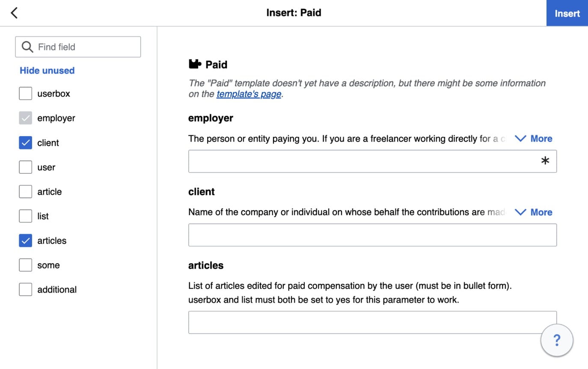Click the Paid template puzzle icon

pyautogui.click(x=195, y=65)
